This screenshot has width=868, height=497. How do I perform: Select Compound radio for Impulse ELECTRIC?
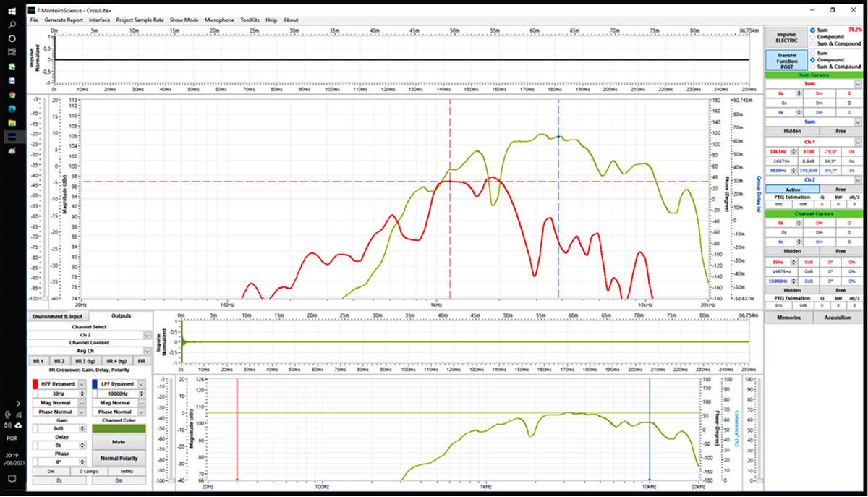click(813, 37)
